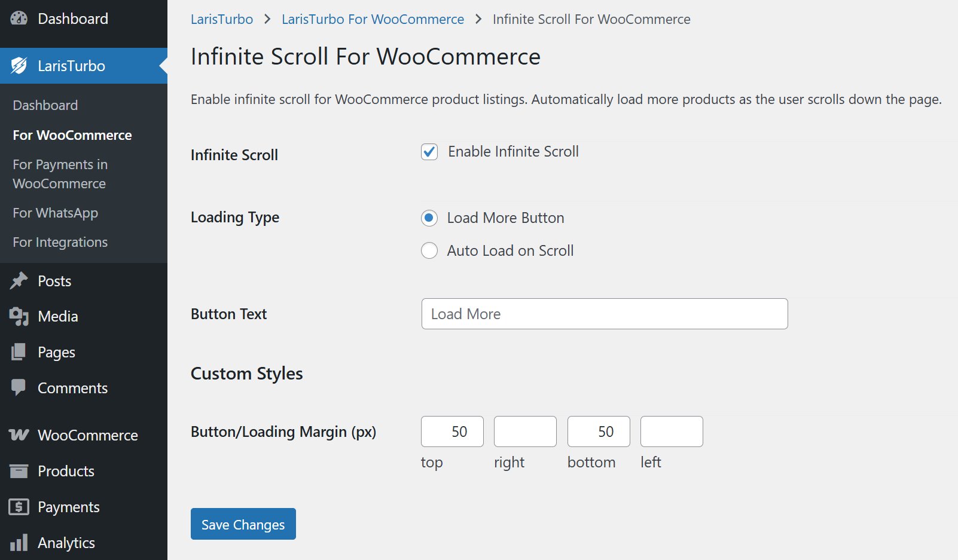Viewport: 958px width, 560px height.
Task: Open Media via its icon
Action: 19,316
